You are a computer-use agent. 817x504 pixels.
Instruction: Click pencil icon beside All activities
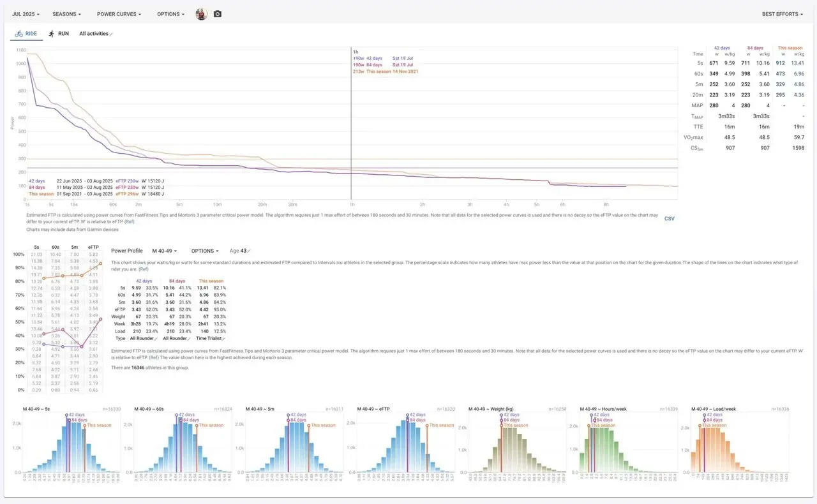coord(112,34)
